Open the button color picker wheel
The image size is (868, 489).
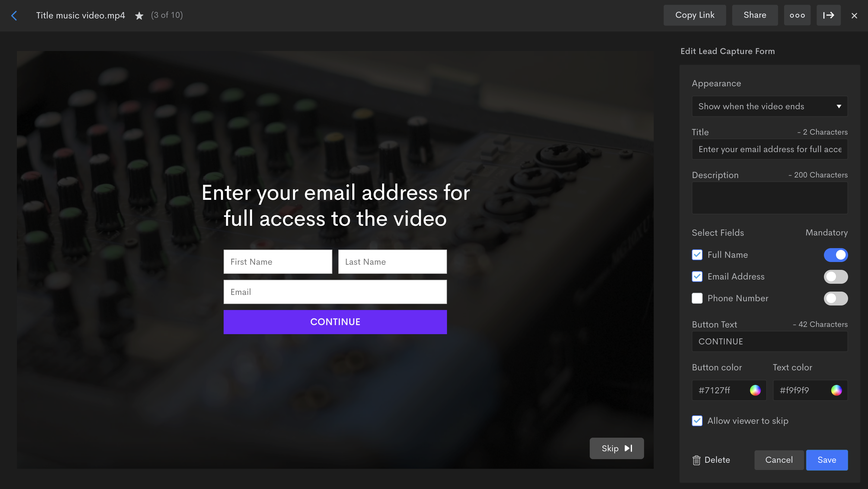tap(755, 390)
